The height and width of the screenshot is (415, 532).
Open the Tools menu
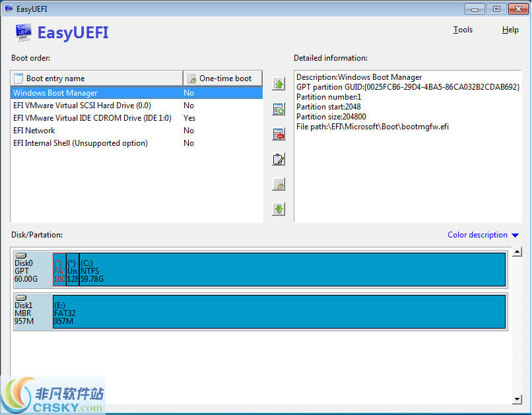click(463, 30)
